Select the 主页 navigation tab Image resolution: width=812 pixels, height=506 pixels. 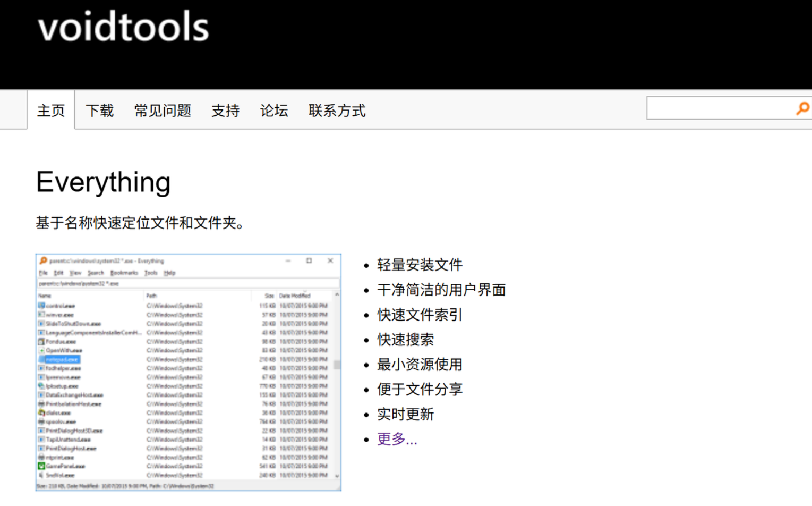pyautogui.click(x=51, y=110)
